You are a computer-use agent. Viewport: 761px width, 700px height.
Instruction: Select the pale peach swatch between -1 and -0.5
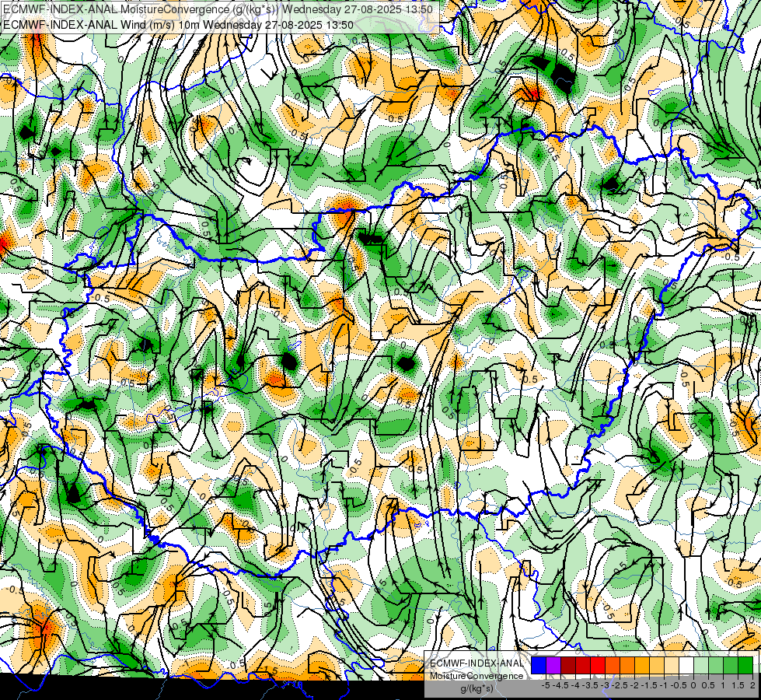tap(672, 665)
